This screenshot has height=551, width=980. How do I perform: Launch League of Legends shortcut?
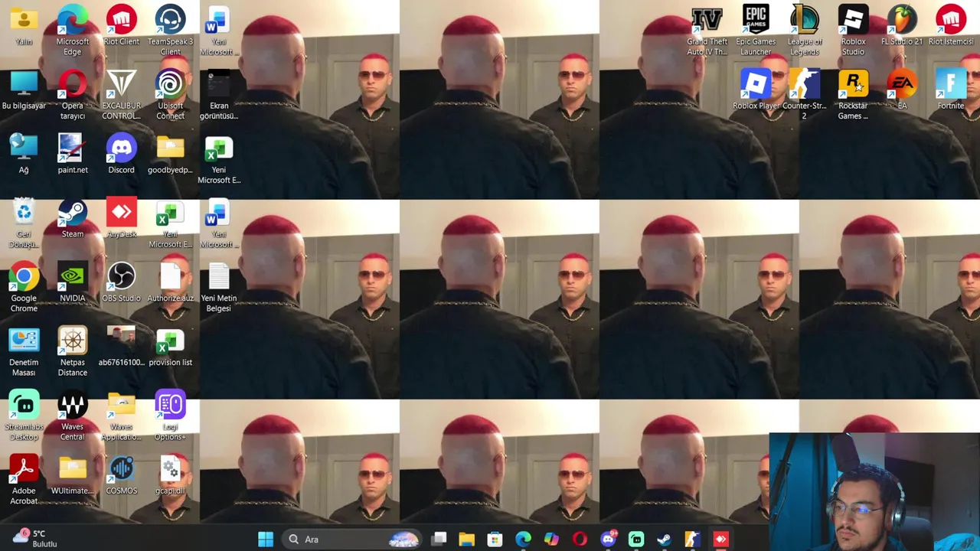point(805,30)
